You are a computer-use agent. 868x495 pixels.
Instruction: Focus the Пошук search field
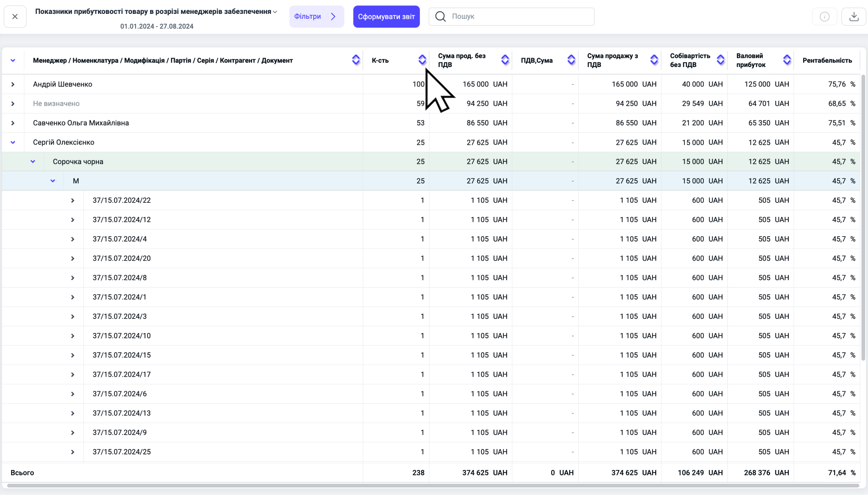point(511,16)
